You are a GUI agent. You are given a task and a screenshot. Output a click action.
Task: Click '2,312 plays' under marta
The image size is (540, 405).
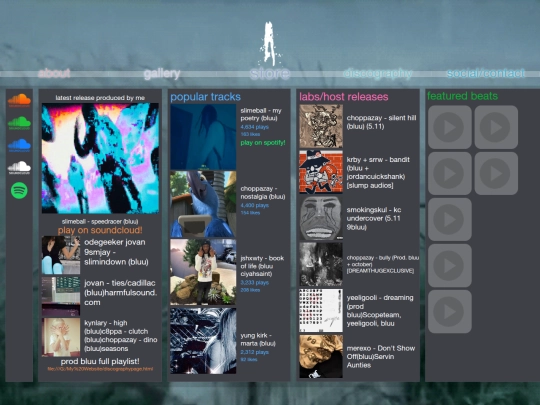(255, 352)
